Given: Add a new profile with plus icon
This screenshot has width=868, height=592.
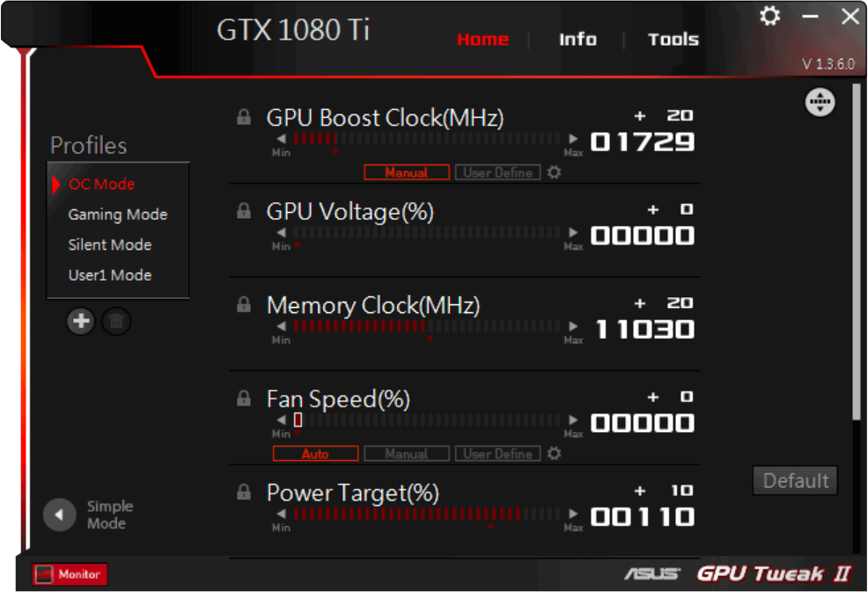Looking at the screenshot, I should pyautogui.click(x=81, y=321).
